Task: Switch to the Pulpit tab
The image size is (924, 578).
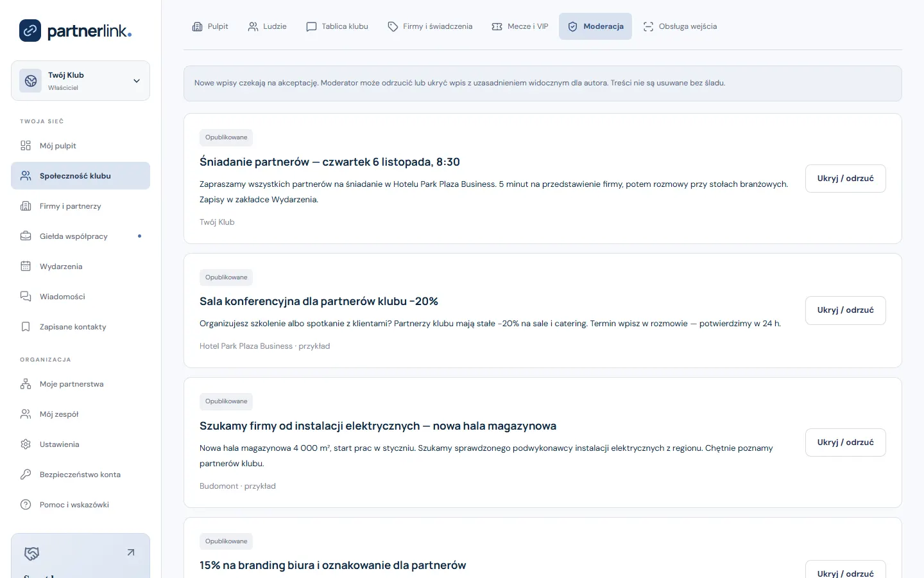Action: (x=210, y=26)
